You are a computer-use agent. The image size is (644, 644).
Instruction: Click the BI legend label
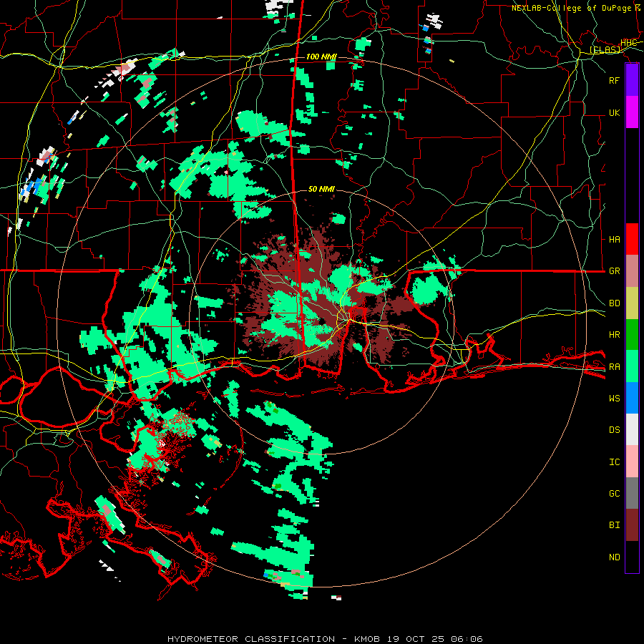click(614, 525)
